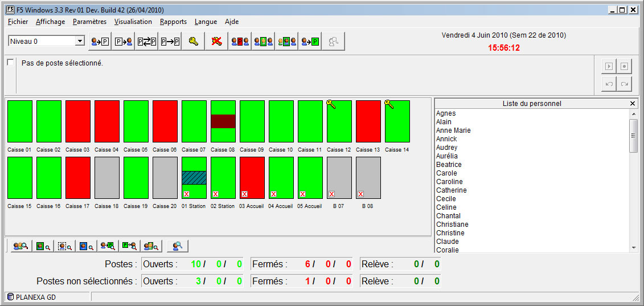
Task: Click the person to green P search icon
Action: [108, 246]
